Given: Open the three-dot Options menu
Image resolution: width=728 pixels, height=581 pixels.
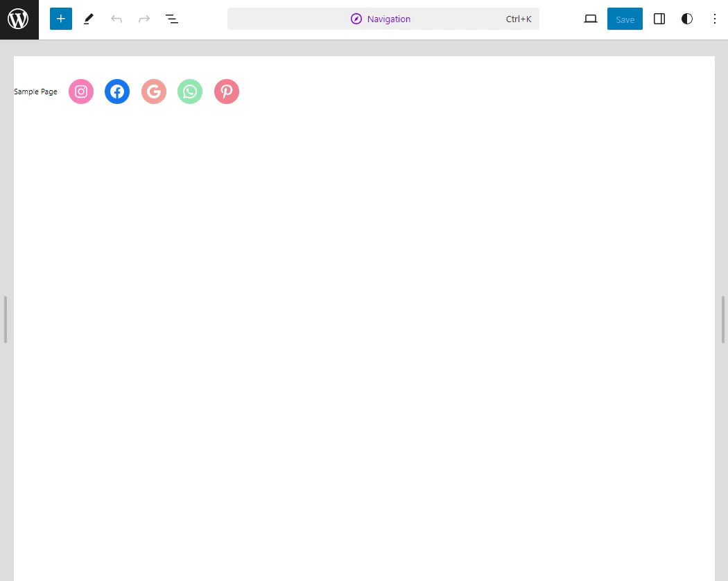Looking at the screenshot, I should 715,19.
